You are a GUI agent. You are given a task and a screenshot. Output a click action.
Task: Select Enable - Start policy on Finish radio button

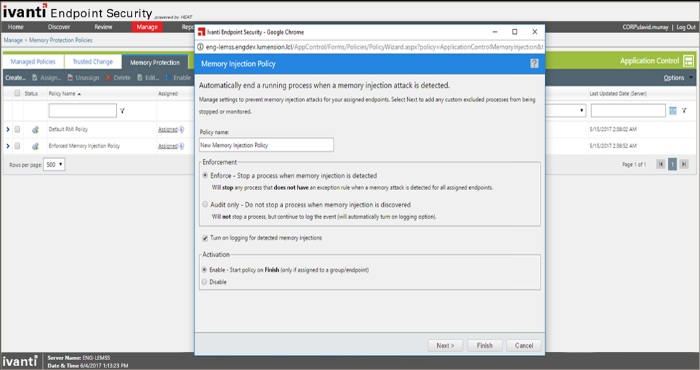click(x=204, y=270)
